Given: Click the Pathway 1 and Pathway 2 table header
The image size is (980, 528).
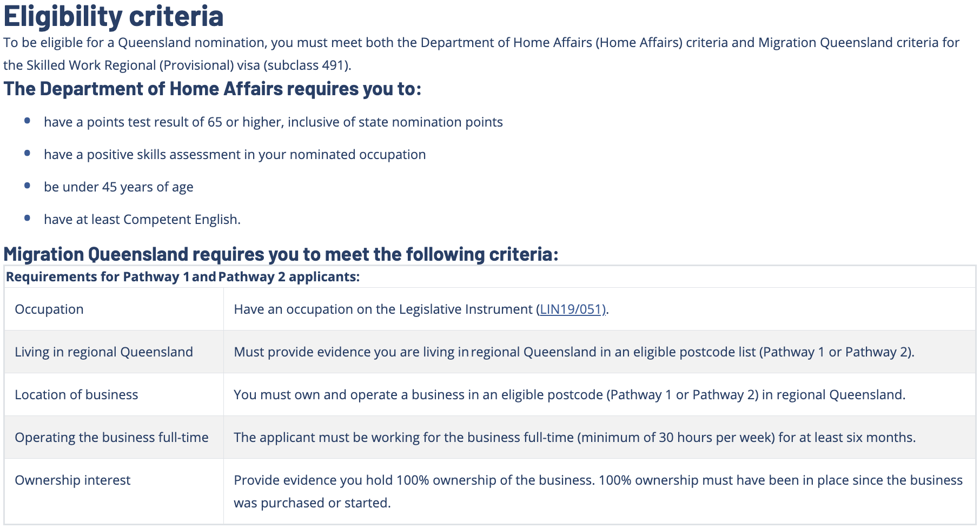Looking at the screenshot, I should coord(183,277).
